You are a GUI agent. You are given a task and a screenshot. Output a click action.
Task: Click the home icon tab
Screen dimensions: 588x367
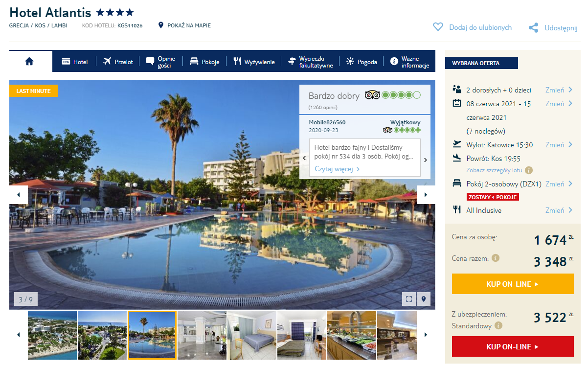tap(29, 62)
